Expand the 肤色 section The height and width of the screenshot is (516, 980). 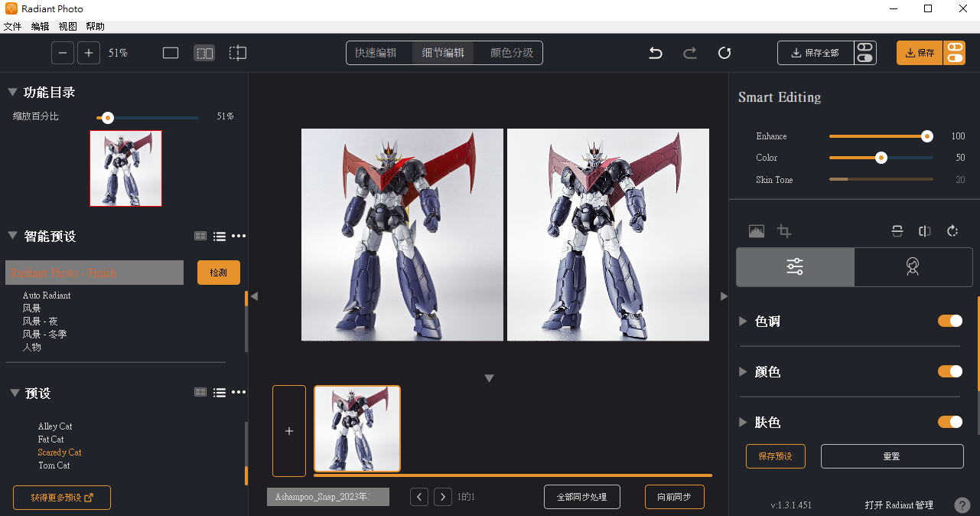(x=743, y=423)
